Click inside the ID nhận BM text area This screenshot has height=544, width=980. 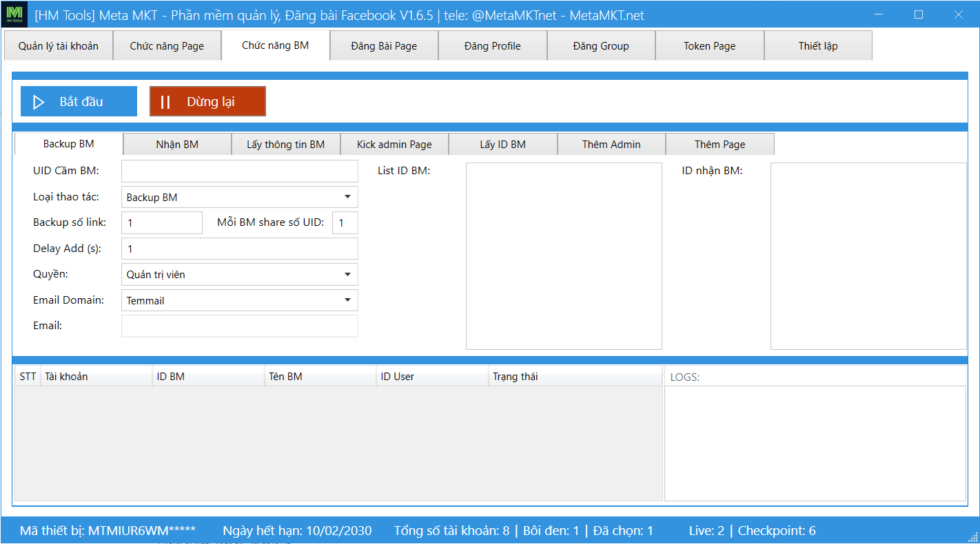(868, 256)
